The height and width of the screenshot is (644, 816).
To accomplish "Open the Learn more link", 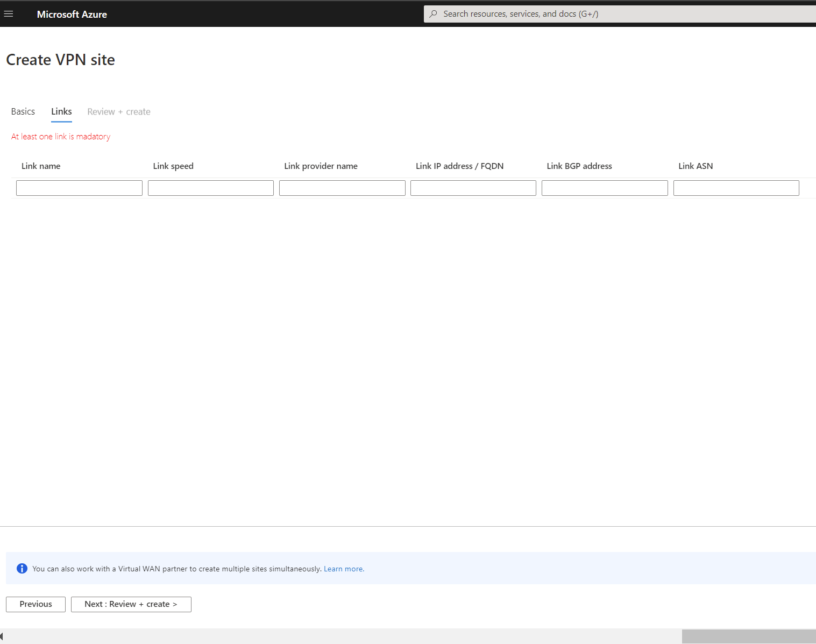I will (343, 568).
